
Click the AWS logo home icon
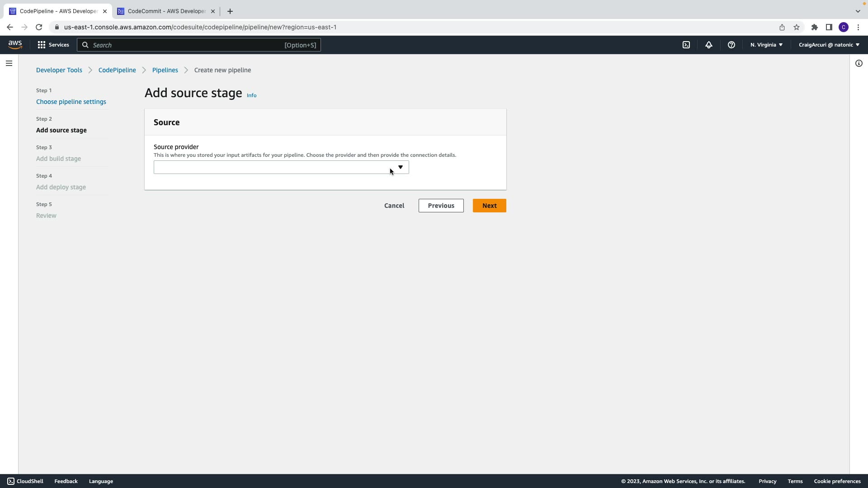15,44
